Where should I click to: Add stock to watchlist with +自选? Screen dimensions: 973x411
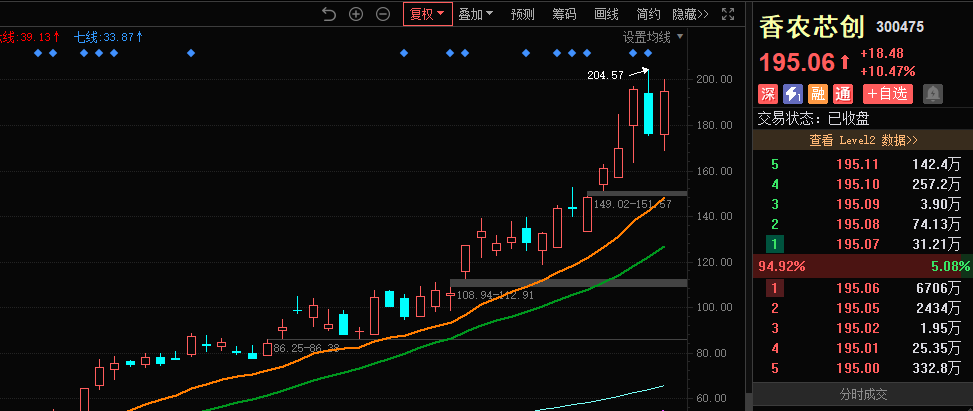click(x=888, y=93)
